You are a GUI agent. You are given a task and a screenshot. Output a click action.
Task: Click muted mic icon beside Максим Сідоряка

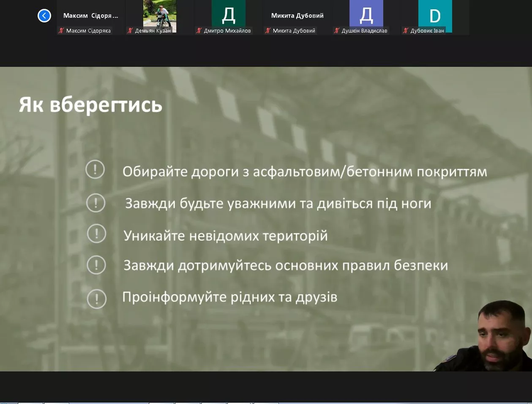coord(61,30)
